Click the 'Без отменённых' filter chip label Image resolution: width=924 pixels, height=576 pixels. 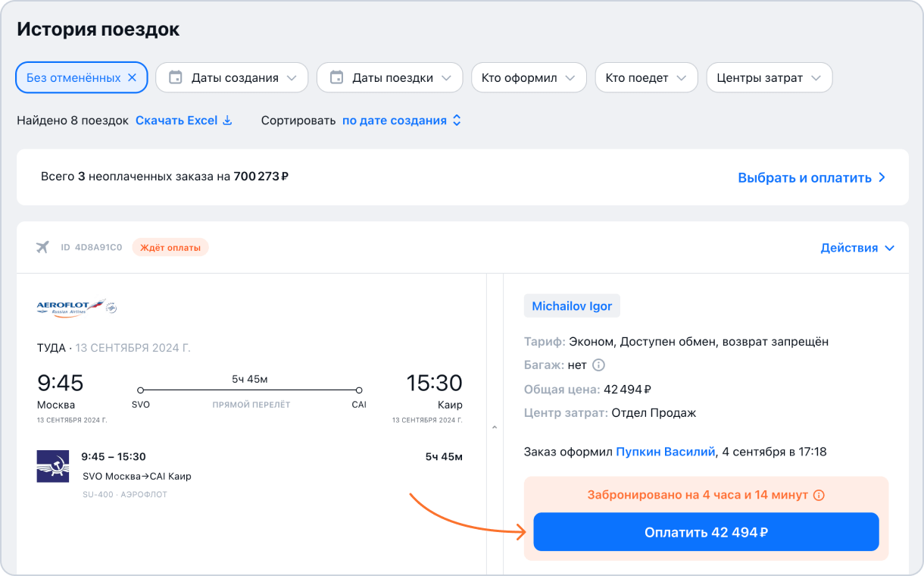tap(73, 77)
